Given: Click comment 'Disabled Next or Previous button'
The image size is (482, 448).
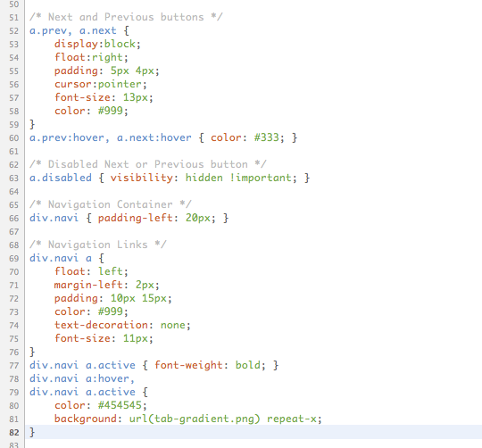Looking at the screenshot, I should click(148, 164).
